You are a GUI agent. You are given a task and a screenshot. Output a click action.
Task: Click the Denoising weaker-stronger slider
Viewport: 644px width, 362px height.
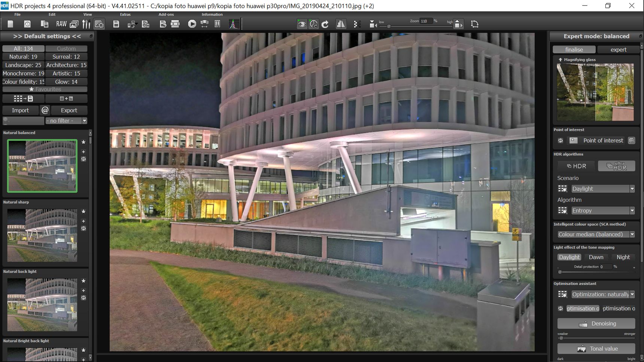[x=596, y=338]
